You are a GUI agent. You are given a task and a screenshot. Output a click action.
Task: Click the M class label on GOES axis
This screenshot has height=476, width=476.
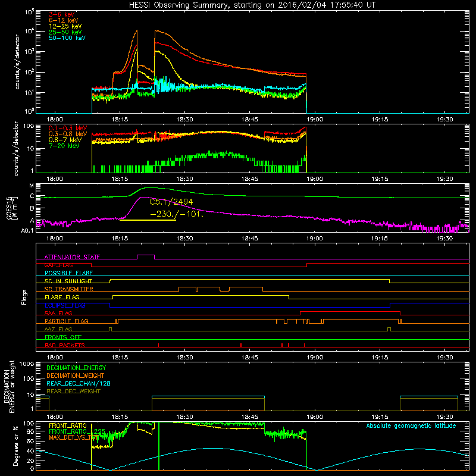32,186
